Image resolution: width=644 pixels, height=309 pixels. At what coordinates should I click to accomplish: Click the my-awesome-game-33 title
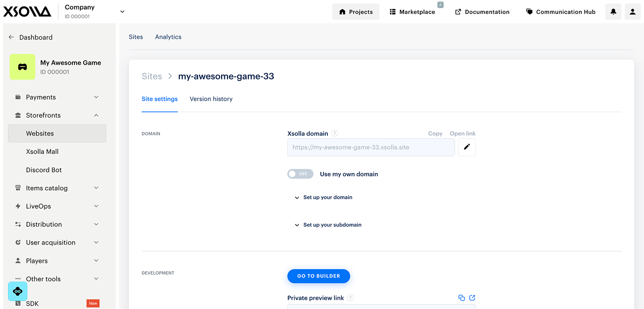pos(226,76)
